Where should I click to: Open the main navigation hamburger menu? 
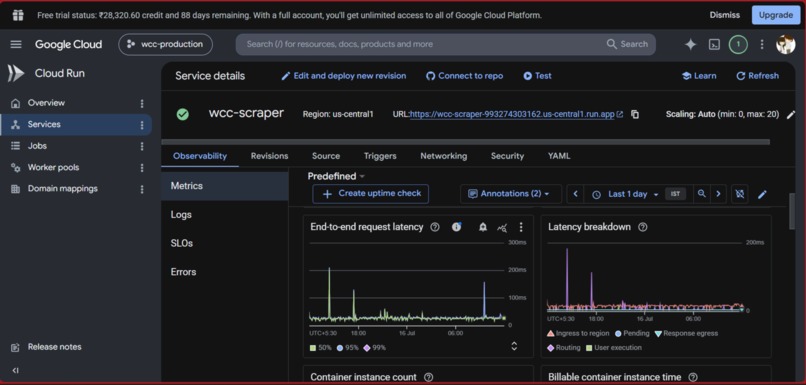[x=16, y=44]
